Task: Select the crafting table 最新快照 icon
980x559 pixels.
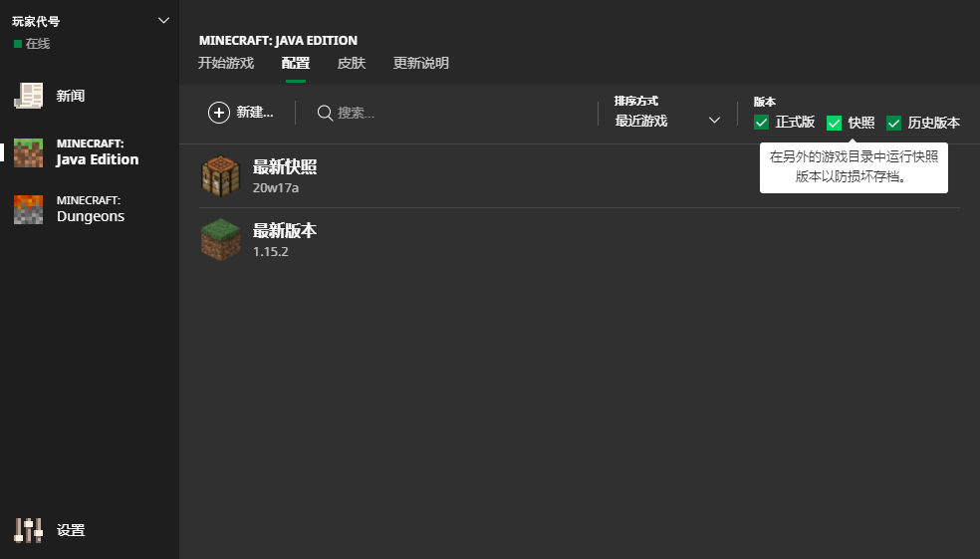Action: coord(221,175)
